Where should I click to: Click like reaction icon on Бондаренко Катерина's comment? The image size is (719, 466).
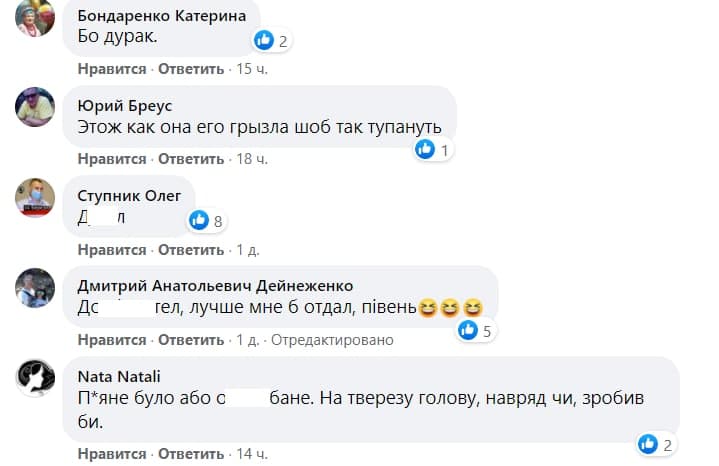click(x=264, y=40)
